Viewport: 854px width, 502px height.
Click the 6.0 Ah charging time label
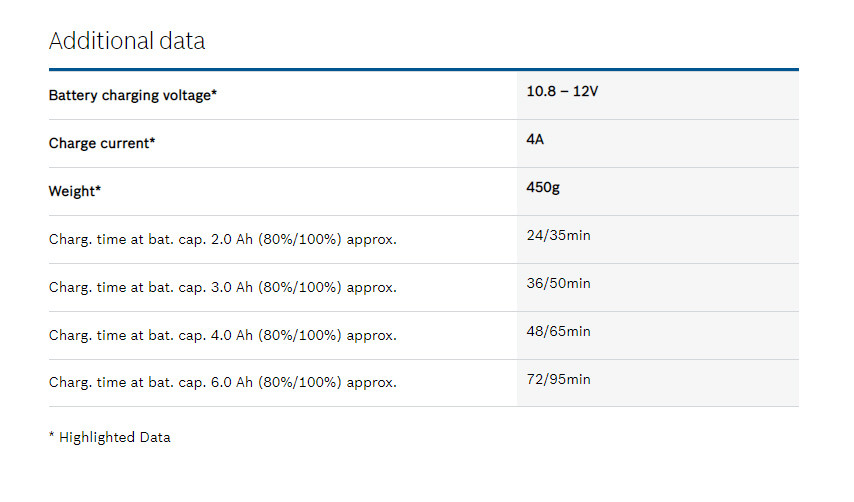pos(222,383)
